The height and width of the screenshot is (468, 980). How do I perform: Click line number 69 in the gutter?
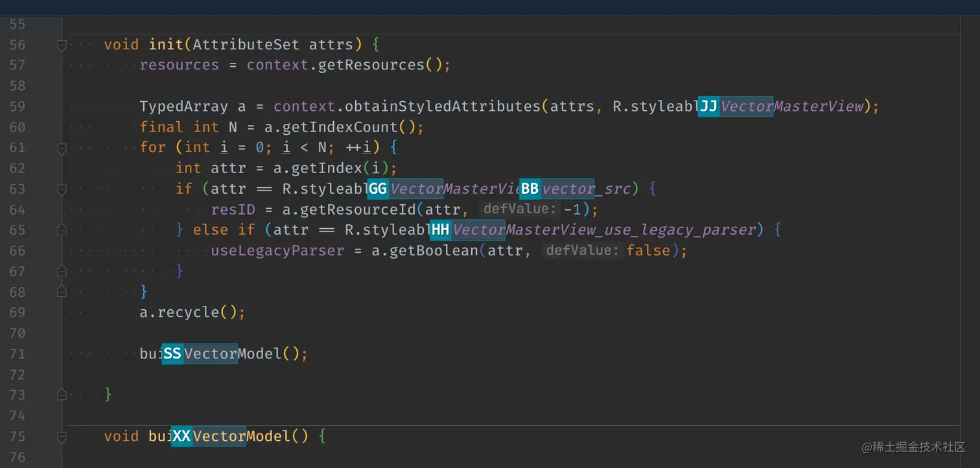[x=17, y=312]
